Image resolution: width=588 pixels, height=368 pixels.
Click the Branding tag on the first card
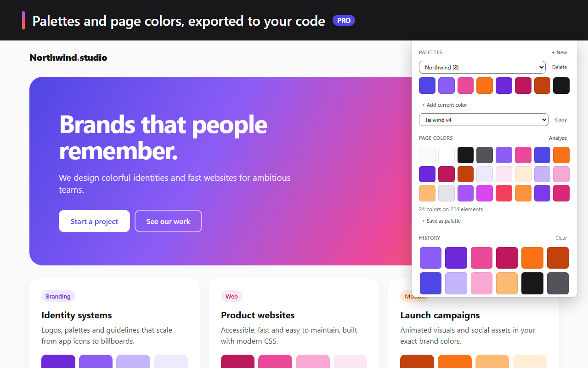(x=58, y=296)
